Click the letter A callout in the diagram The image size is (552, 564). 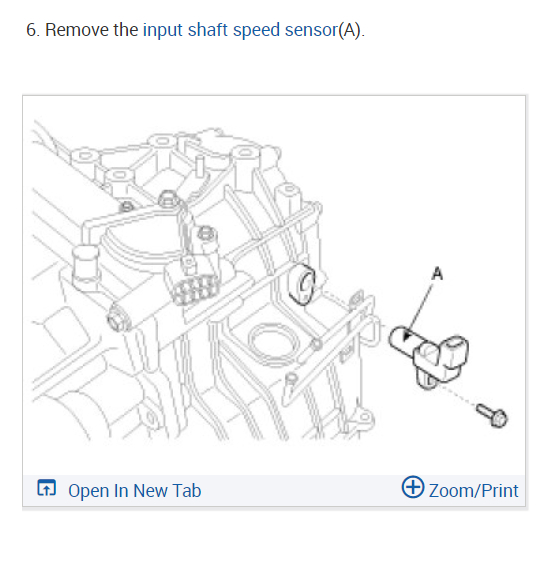pyautogui.click(x=437, y=274)
